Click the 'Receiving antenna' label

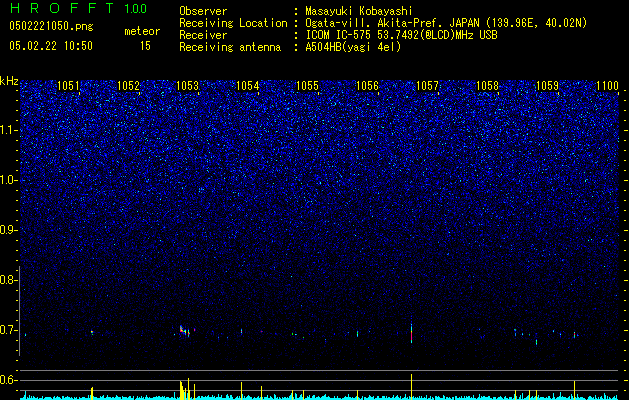tap(230, 47)
